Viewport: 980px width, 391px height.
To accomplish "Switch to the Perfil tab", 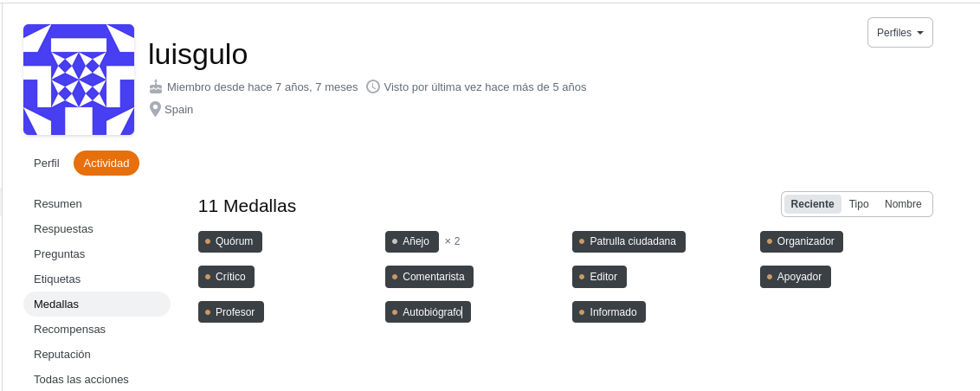I will click(x=46, y=163).
